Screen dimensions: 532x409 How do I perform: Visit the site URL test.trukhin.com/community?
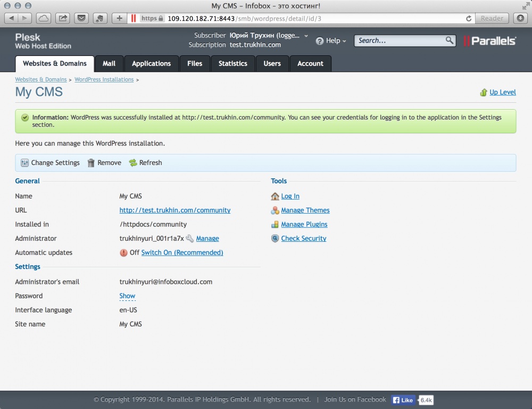(175, 210)
